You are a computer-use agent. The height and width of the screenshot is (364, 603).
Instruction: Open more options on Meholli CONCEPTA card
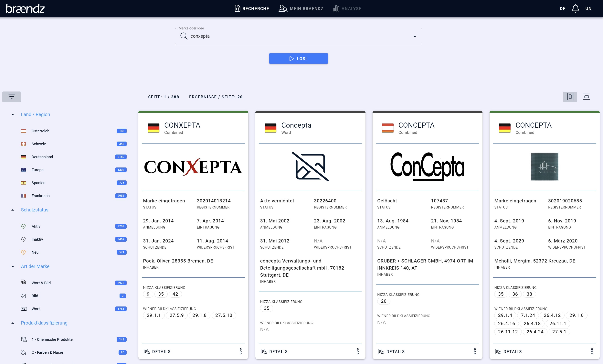click(592, 351)
